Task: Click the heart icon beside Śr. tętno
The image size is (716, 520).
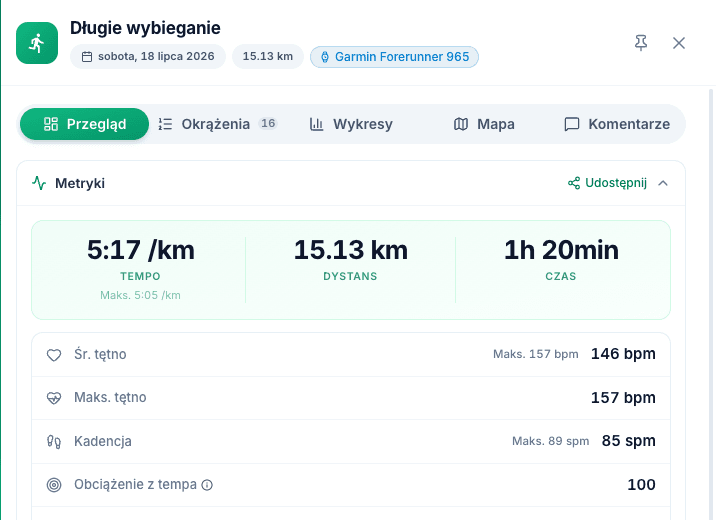Action: pyautogui.click(x=54, y=355)
